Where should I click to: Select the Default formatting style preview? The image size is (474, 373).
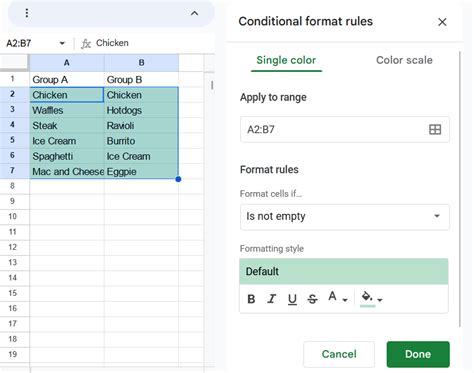344,271
